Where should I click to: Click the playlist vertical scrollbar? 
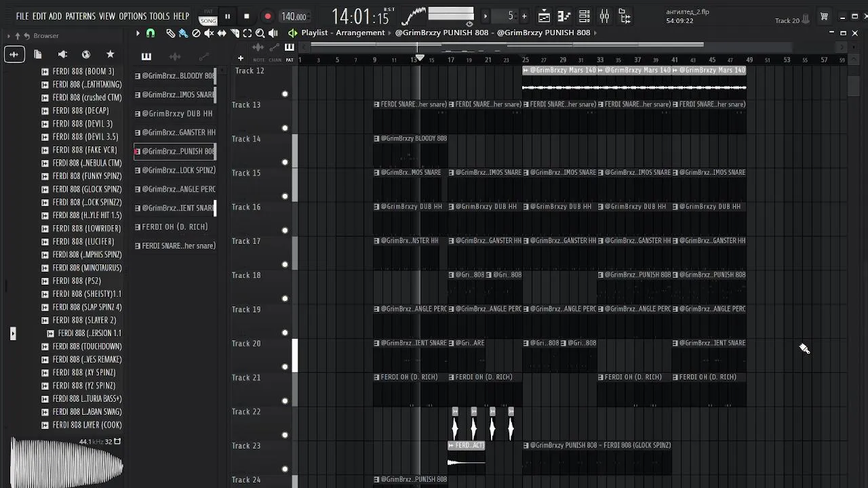coord(854,85)
